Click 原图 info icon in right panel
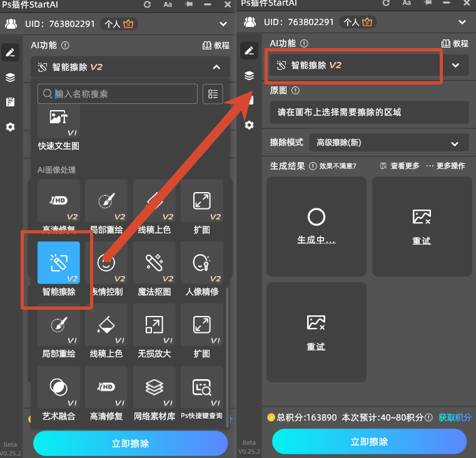Image resolution: width=476 pixels, height=458 pixels. tap(295, 91)
